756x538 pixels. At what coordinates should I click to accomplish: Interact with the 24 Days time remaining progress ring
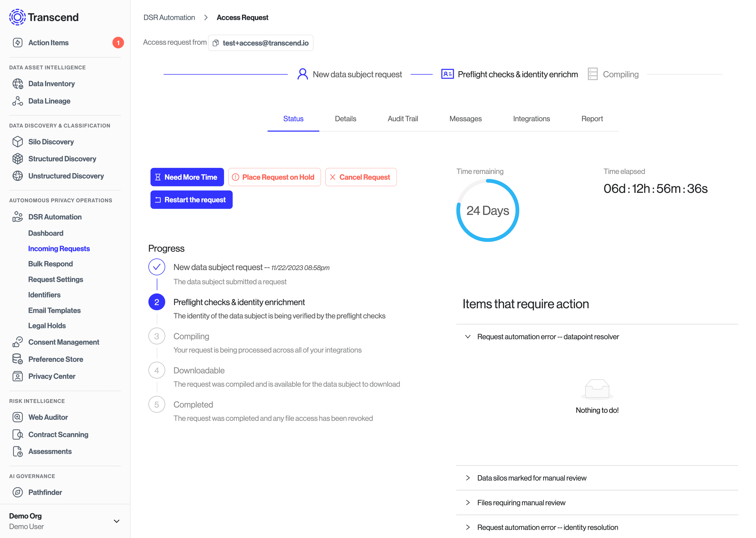[x=488, y=211]
